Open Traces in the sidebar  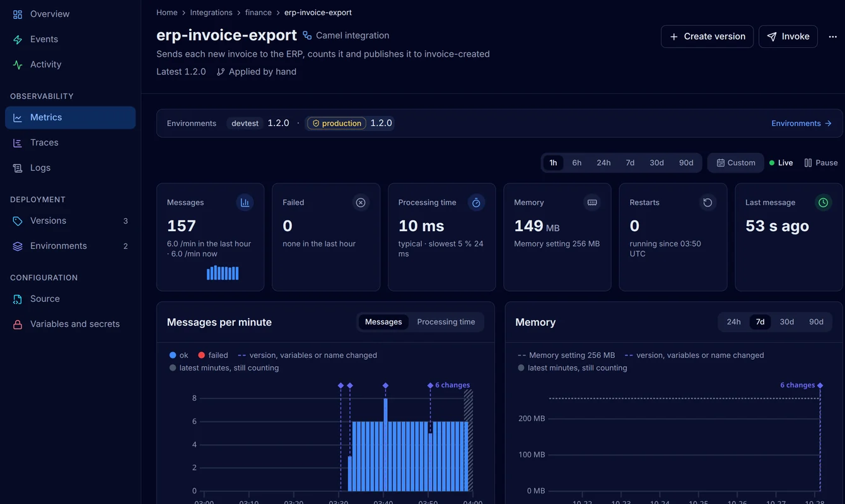pos(70,142)
